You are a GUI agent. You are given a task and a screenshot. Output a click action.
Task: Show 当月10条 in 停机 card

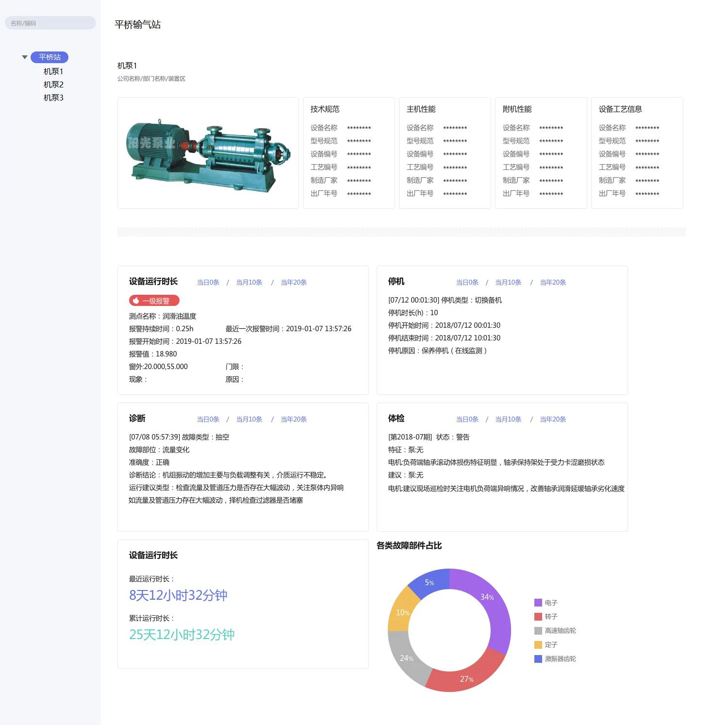(x=508, y=282)
